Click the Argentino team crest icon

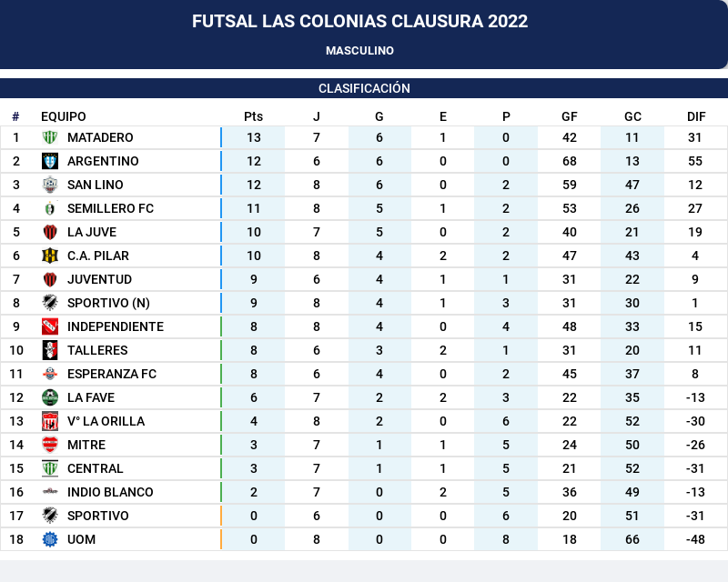tap(50, 161)
